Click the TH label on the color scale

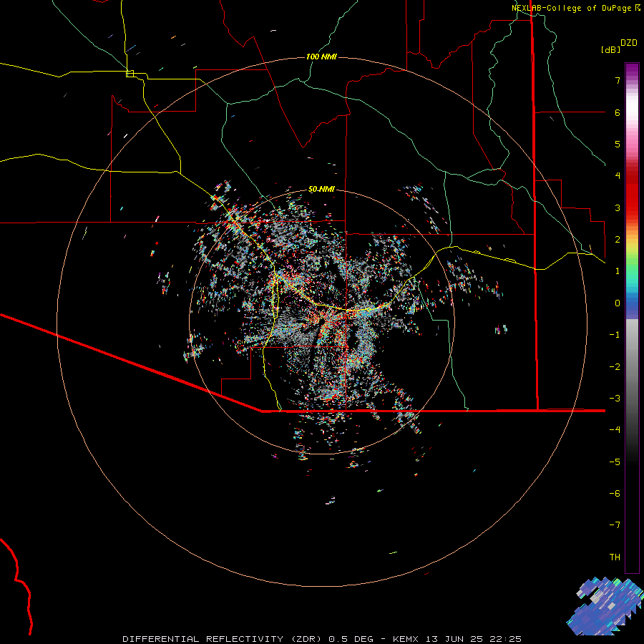click(615, 557)
